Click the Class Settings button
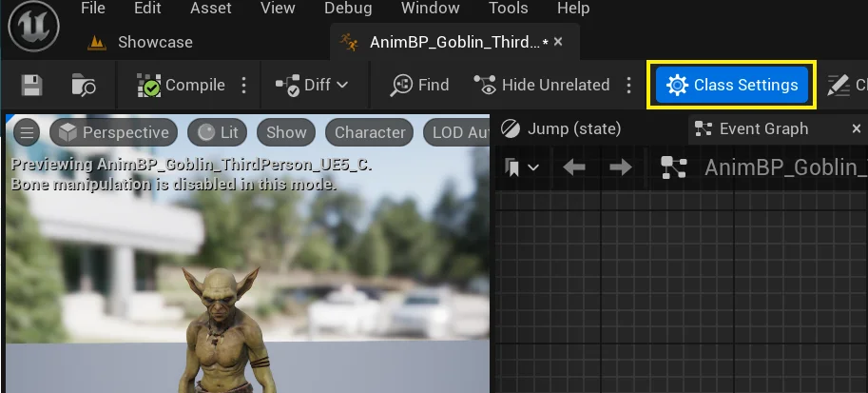Viewport: 868px width, 393px height. pos(732,85)
